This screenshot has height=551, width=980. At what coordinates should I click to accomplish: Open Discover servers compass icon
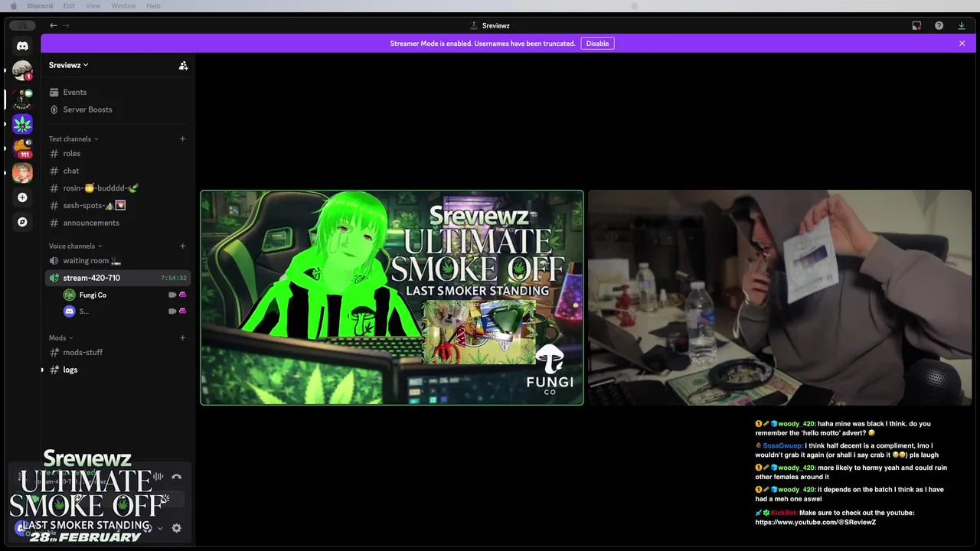22,222
